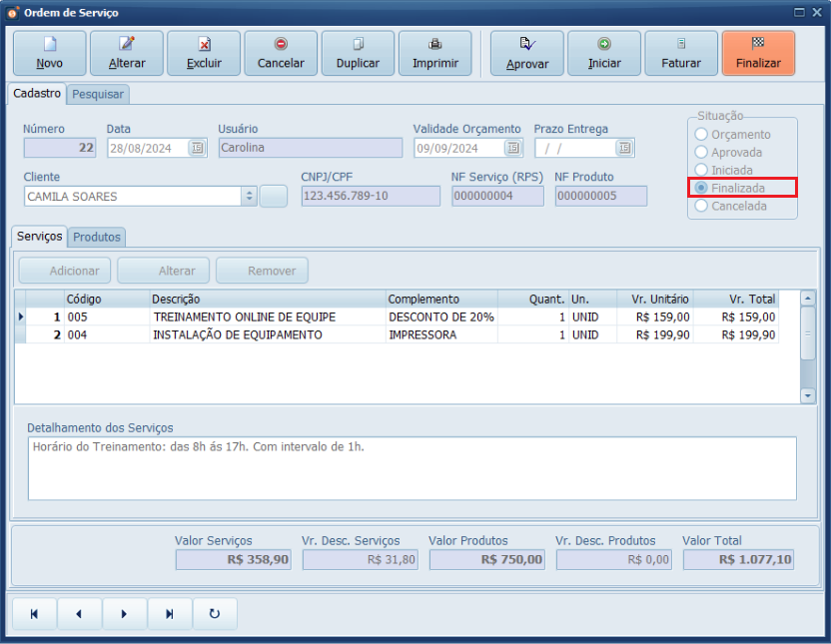Click the Faturar toolbar button

[x=681, y=53]
